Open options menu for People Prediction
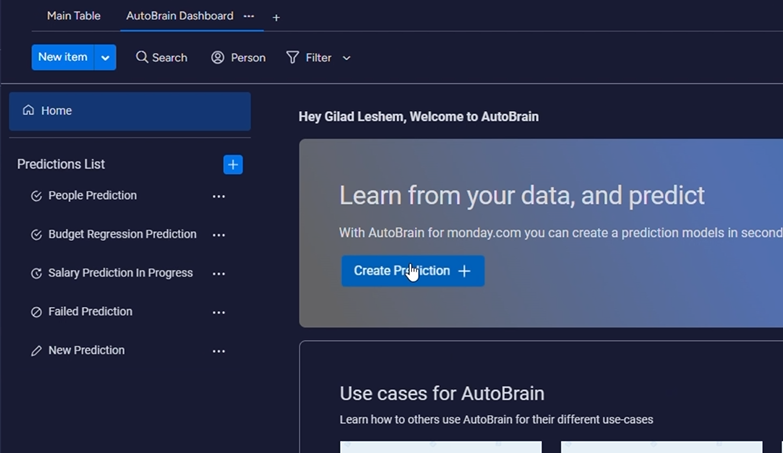 (219, 196)
